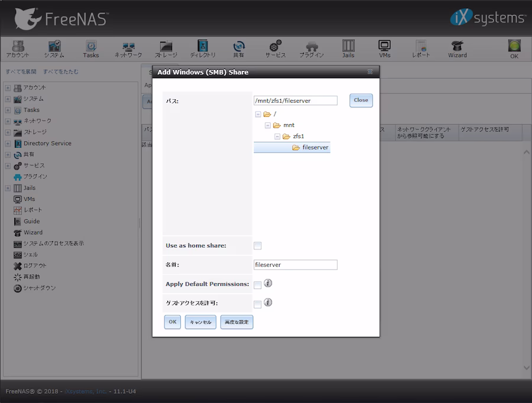532x403 pixels.
Task: Open 高度な設定 advanced mode button
Action: tap(236, 322)
